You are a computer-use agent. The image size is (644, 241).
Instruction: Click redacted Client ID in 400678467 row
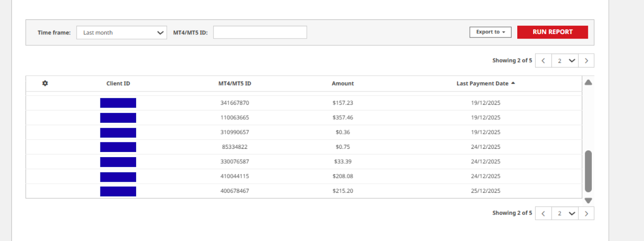point(118,191)
